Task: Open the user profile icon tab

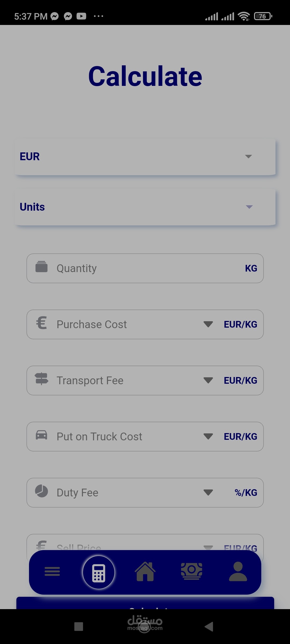Action: 238,572
